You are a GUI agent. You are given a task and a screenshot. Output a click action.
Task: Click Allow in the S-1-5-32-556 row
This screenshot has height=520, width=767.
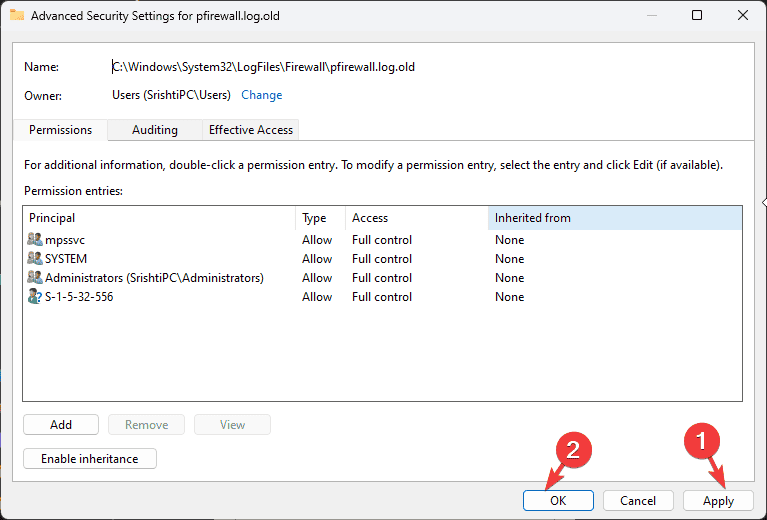tap(317, 296)
